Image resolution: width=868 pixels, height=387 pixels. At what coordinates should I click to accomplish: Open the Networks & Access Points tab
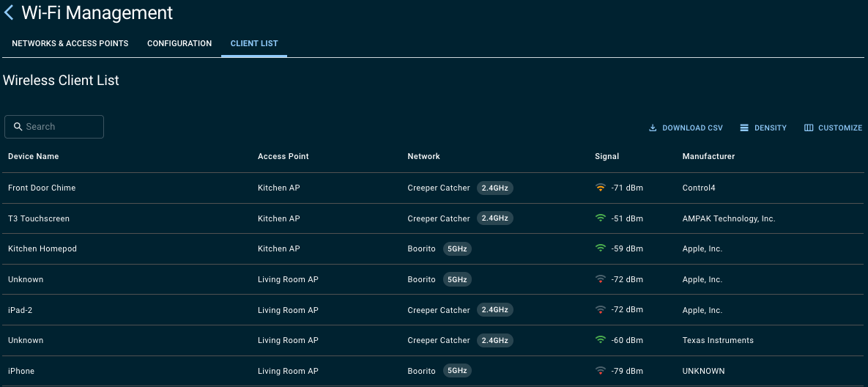point(70,44)
